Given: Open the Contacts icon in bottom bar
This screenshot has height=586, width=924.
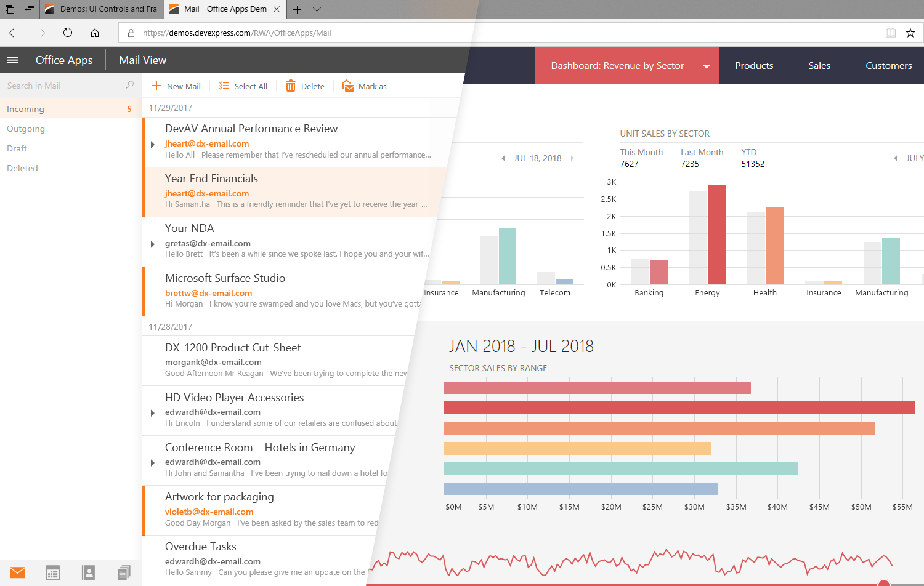Looking at the screenshot, I should [88, 572].
